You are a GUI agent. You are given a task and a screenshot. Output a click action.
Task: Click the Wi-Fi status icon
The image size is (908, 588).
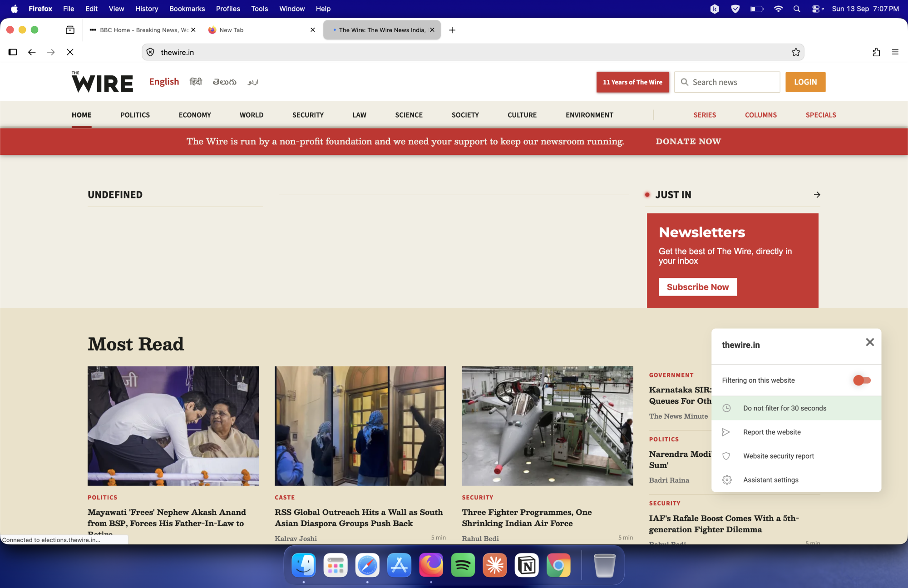point(778,9)
